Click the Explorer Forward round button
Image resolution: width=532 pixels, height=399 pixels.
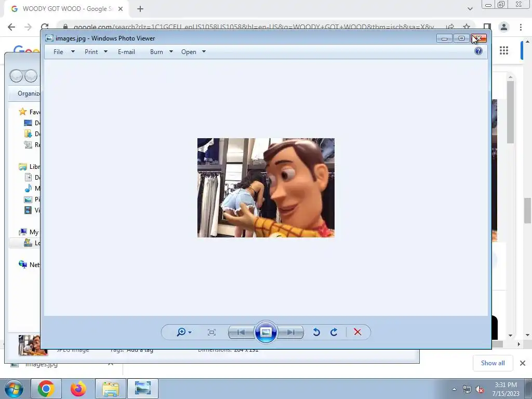(31, 76)
